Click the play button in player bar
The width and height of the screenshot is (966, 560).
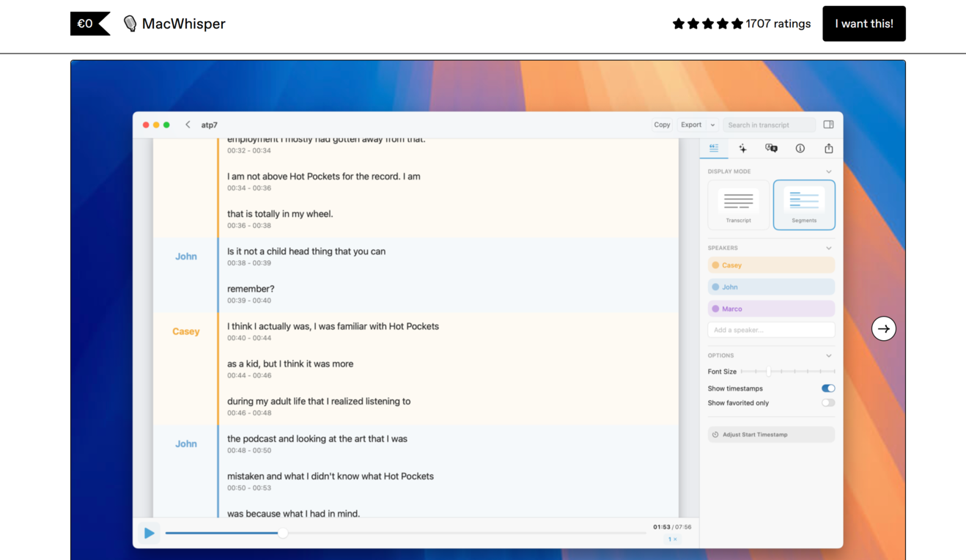(x=149, y=533)
